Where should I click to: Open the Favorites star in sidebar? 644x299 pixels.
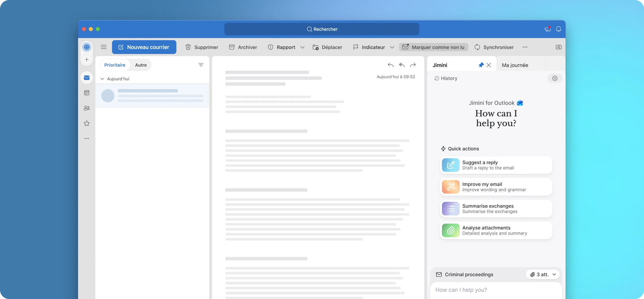[87, 123]
